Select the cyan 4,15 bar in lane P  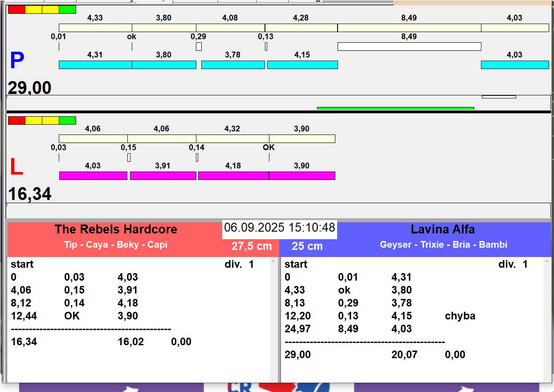tap(302, 65)
